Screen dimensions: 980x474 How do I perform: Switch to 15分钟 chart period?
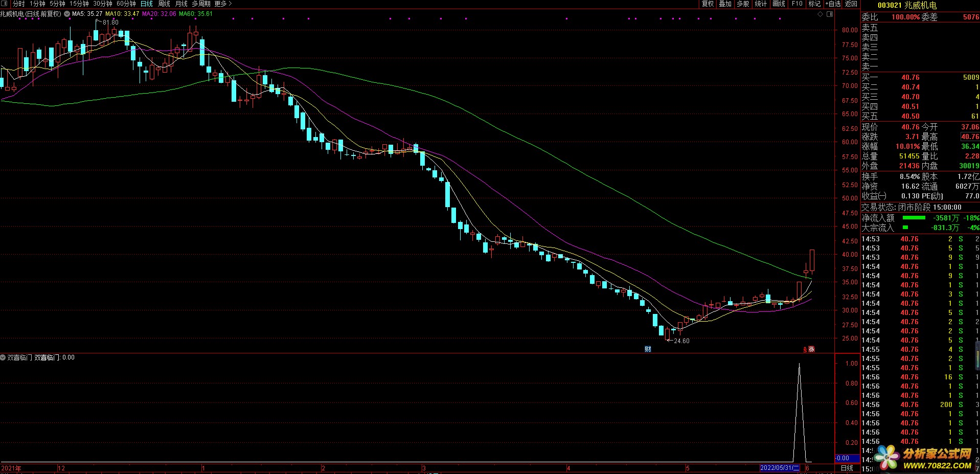pyautogui.click(x=79, y=4)
